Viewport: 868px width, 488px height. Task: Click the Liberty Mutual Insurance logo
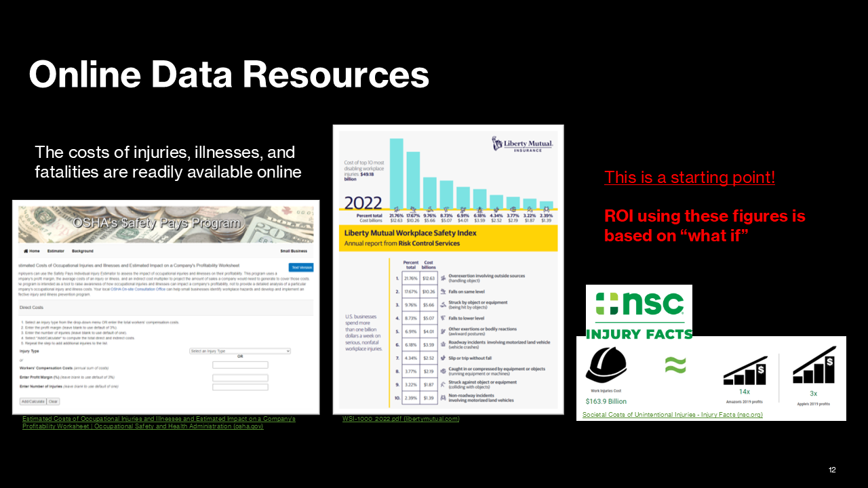[x=521, y=144]
